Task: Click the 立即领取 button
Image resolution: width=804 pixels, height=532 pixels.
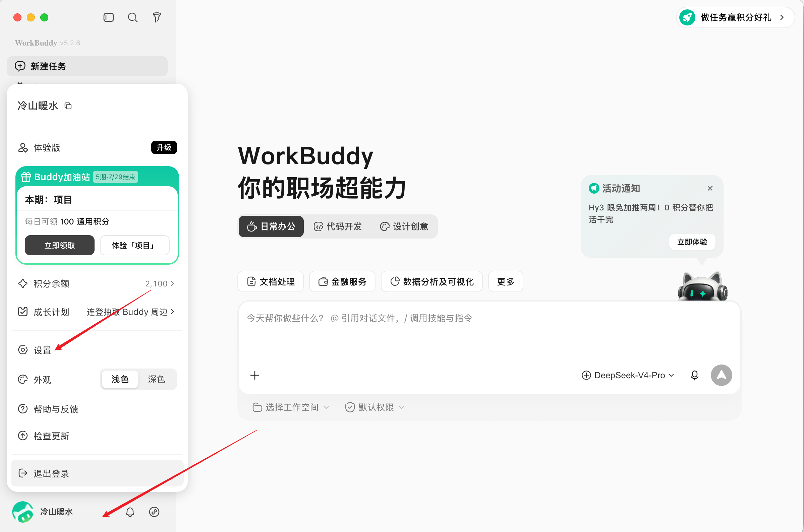Action: pos(59,245)
